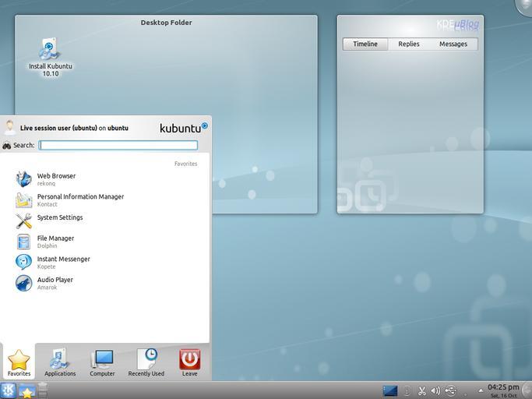Start Amarok Audio Player
The height and width of the screenshot is (399, 532).
55,283
